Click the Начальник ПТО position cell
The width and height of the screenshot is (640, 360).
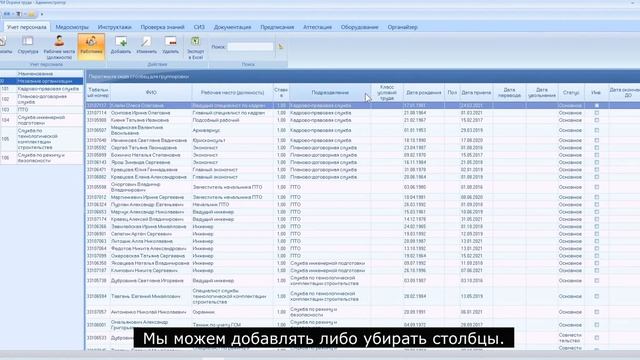coord(232,204)
